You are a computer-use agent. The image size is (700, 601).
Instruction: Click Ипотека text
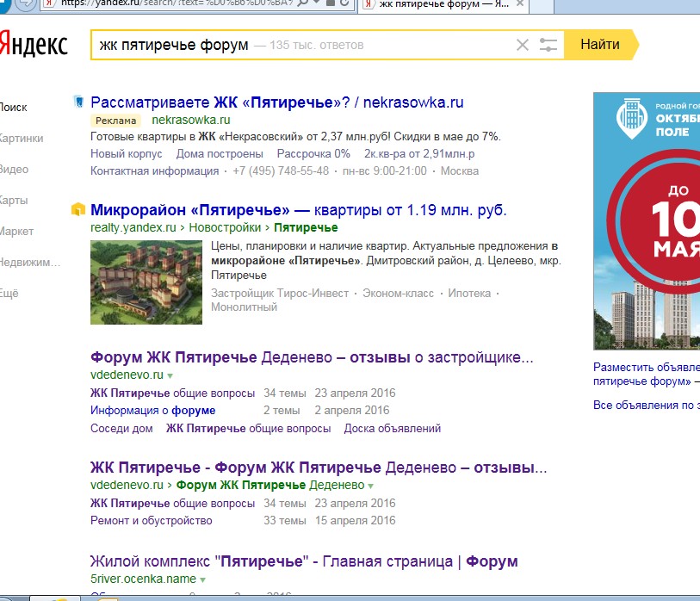[x=469, y=294]
